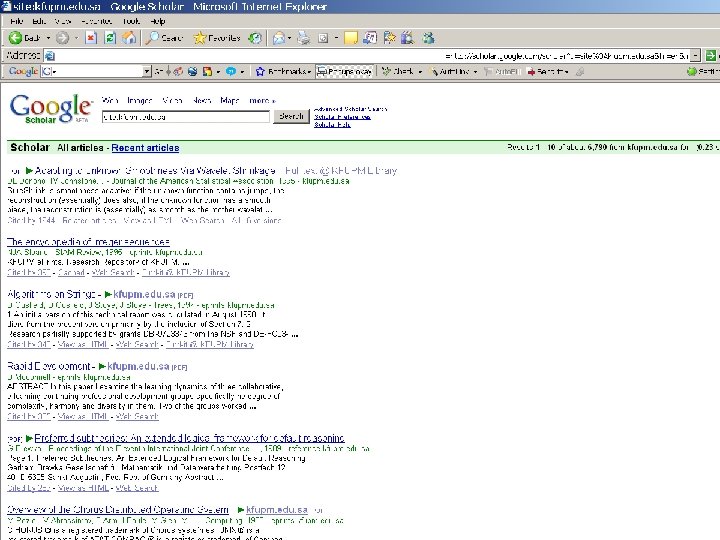Viewport: 720px width, 540px height.
Task: Open 'Algorithms on Strings' result title
Action: click(51, 294)
